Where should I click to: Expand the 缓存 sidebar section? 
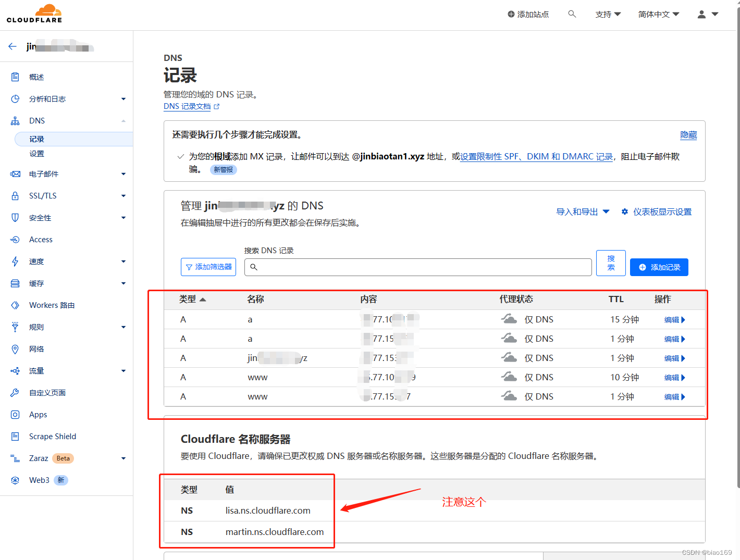click(124, 283)
